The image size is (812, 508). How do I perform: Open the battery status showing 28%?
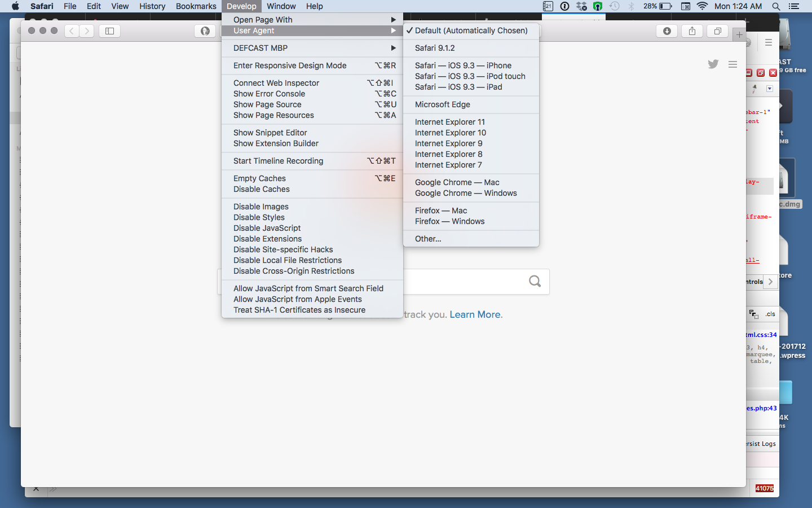tap(657, 6)
